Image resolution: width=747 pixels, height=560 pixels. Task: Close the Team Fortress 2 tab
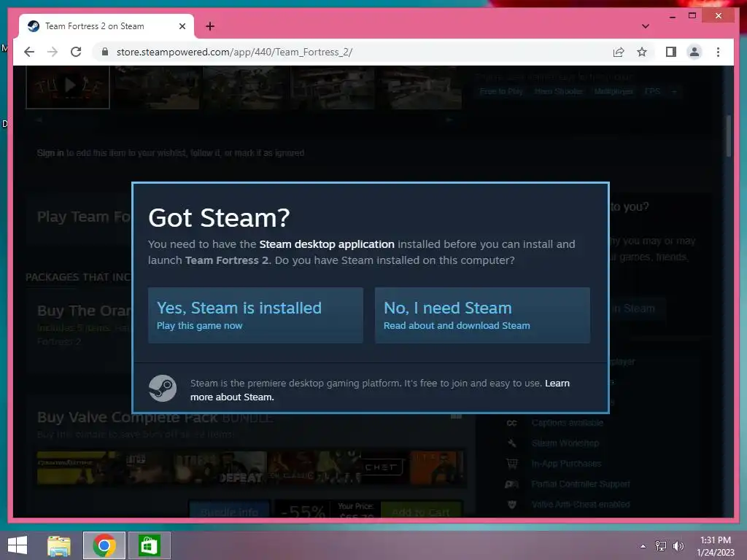pyautogui.click(x=182, y=26)
